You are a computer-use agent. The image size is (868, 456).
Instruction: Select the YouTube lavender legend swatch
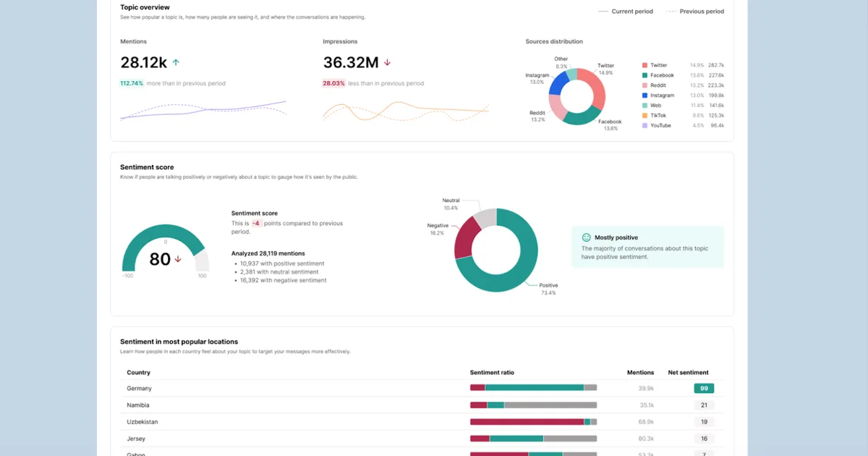644,126
